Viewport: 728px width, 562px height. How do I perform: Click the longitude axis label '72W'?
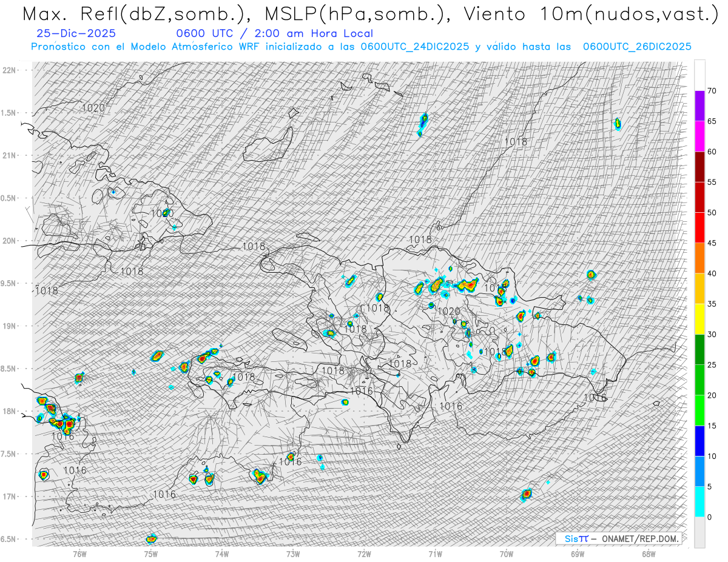tap(364, 554)
